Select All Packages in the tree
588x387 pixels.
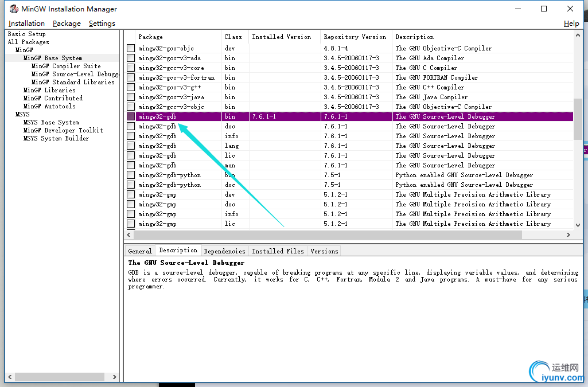(x=29, y=42)
